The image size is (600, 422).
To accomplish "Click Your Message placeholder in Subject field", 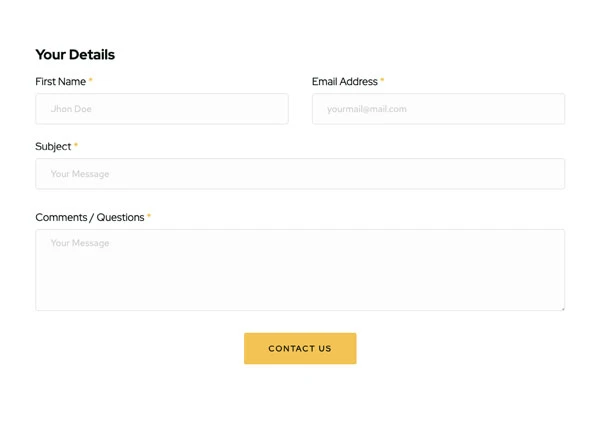I will click(80, 174).
